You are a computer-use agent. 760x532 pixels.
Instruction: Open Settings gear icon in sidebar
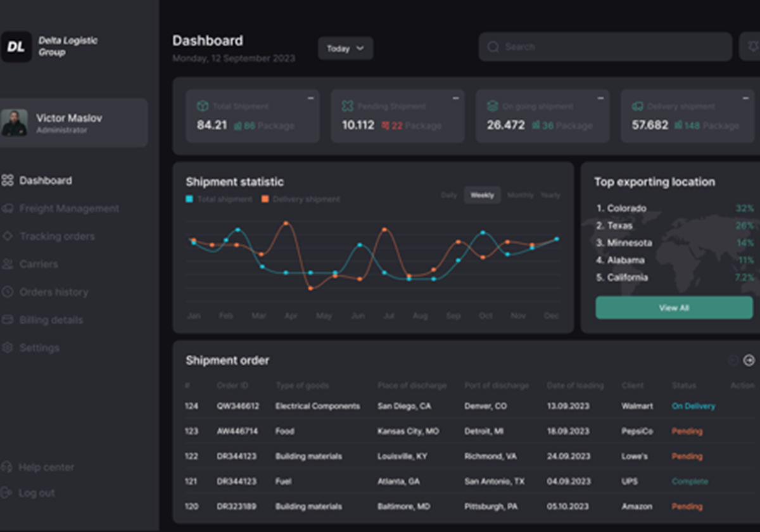pos(8,348)
